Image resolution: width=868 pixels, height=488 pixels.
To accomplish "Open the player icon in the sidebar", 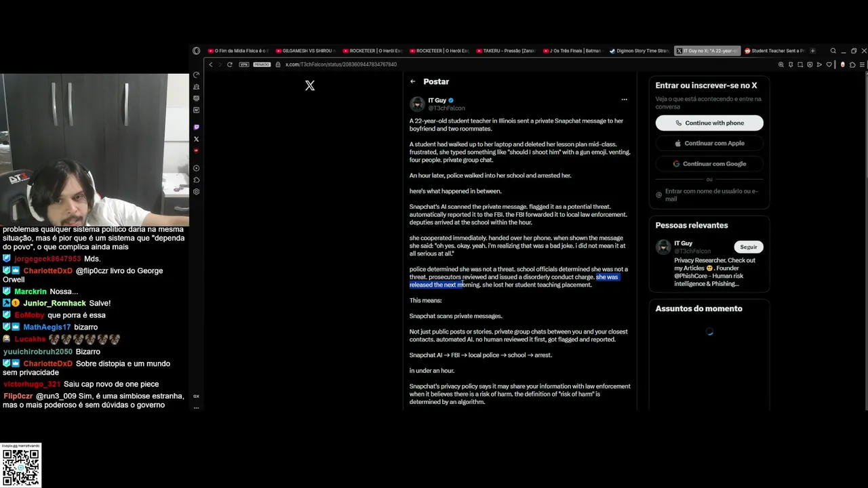I will (x=197, y=168).
